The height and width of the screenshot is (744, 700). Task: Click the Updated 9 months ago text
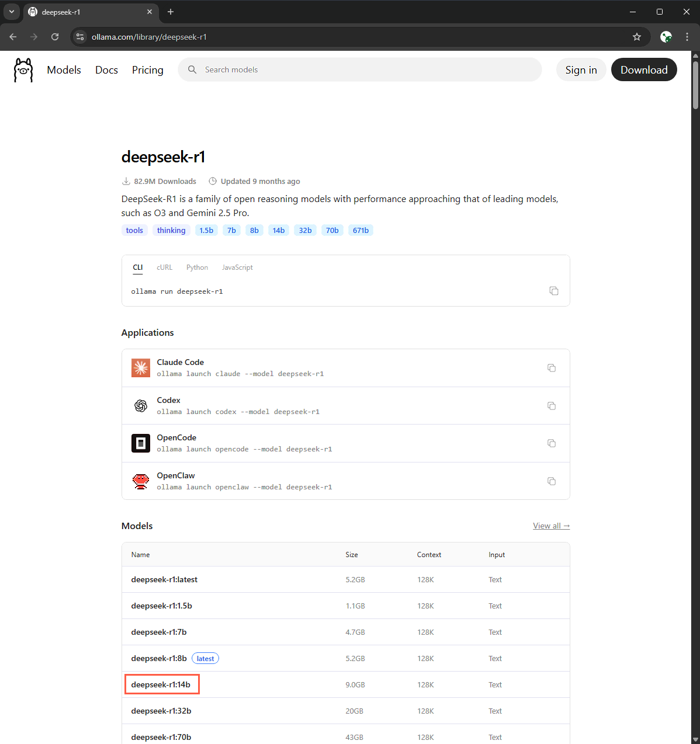261,181
